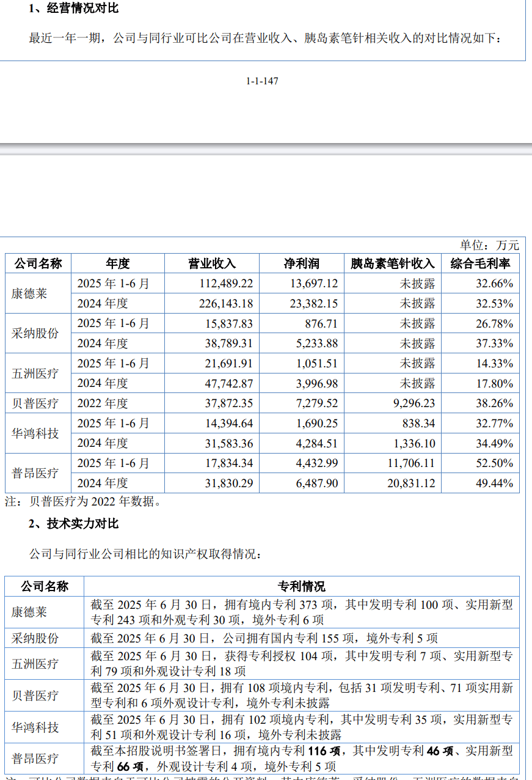
Task: Click the page number 1-1-147
Action: (x=262, y=81)
